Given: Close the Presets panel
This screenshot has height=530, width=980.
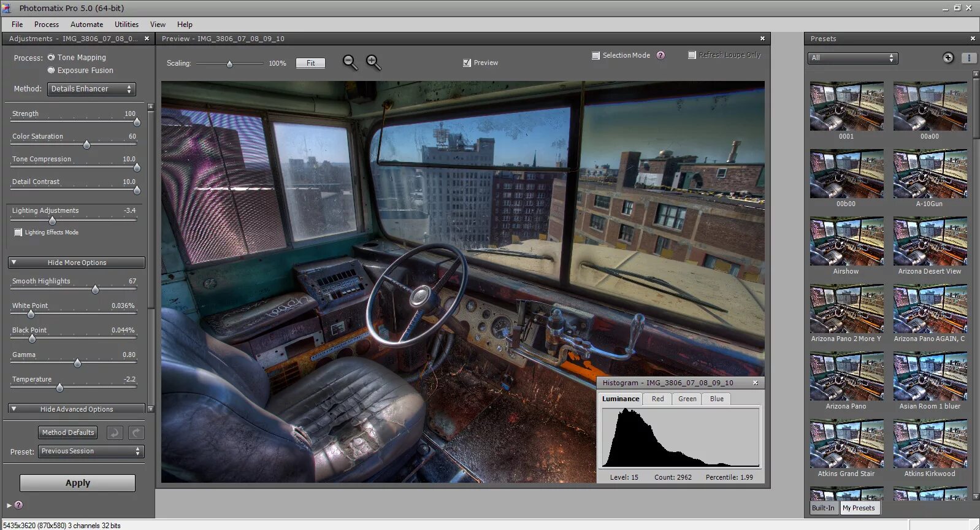Looking at the screenshot, I should click(973, 39).
